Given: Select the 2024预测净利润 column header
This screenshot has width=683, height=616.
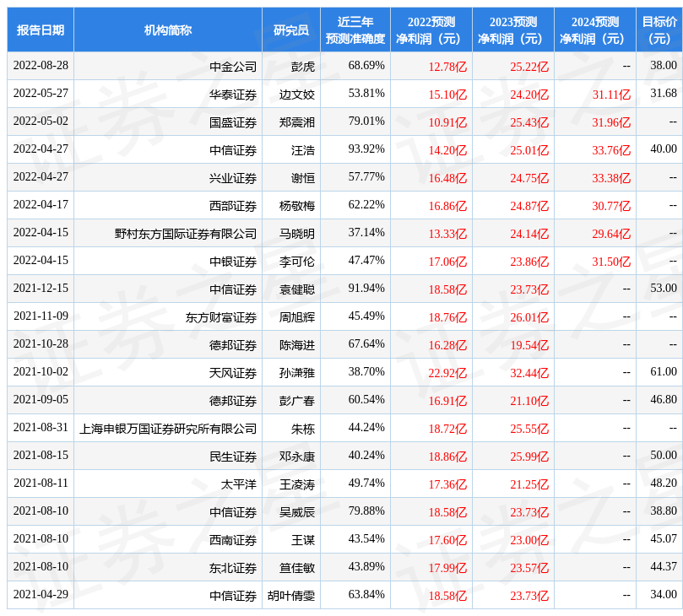Looking at the screenshot, I should pos(594,30).
